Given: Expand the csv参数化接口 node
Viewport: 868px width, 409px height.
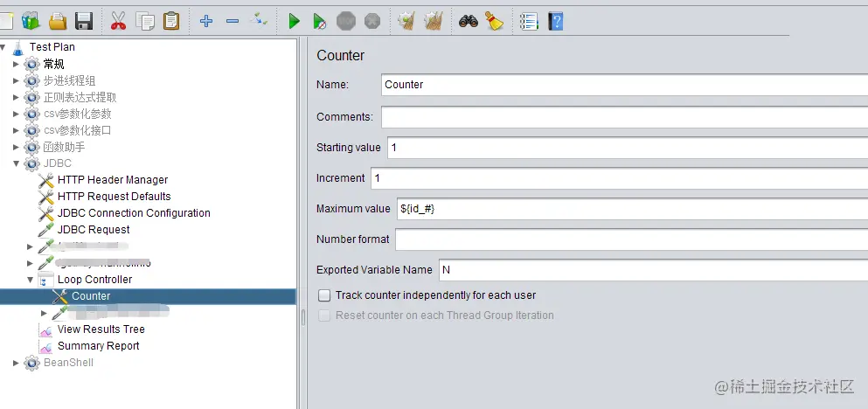Looking at the screenshot, I should pyautogui.click(x=16, y=130).
